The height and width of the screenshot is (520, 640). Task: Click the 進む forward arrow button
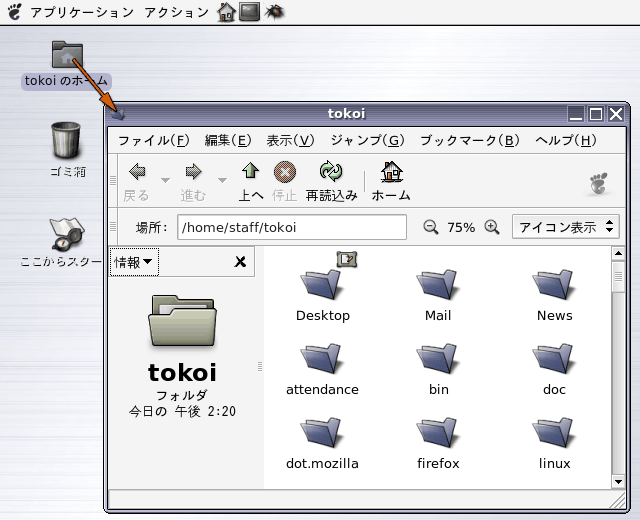[193, 182]
